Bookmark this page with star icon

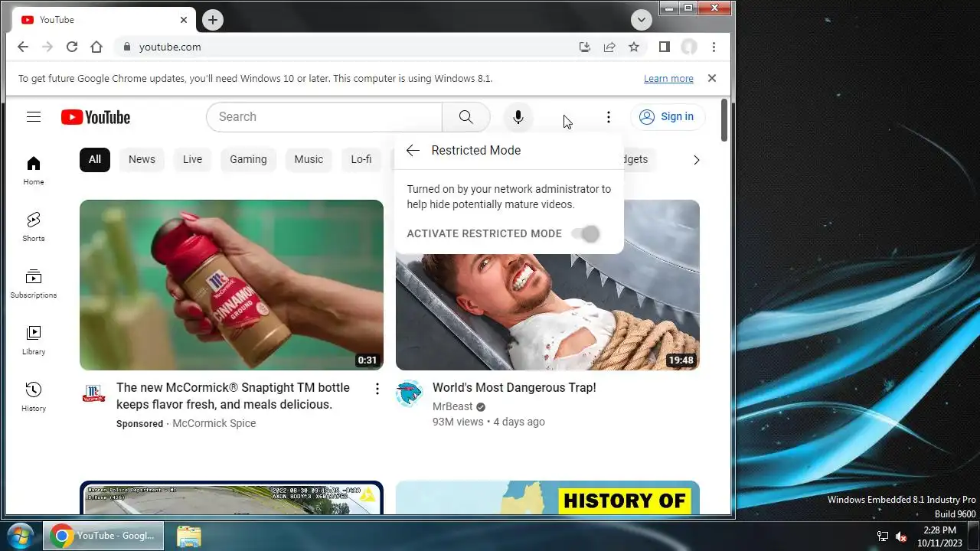(634, 47)
